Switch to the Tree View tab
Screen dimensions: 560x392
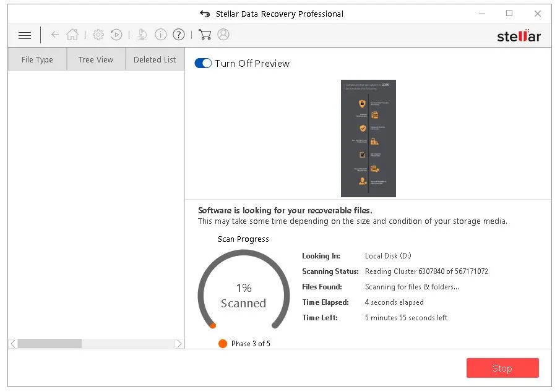pyautogui.click(x=96, y=60)
